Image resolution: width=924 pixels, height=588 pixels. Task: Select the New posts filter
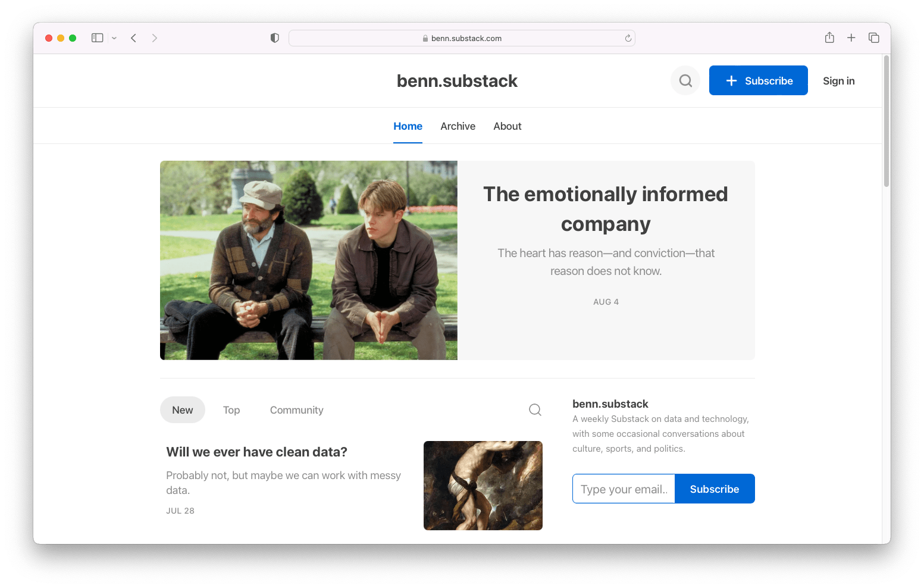182,410
